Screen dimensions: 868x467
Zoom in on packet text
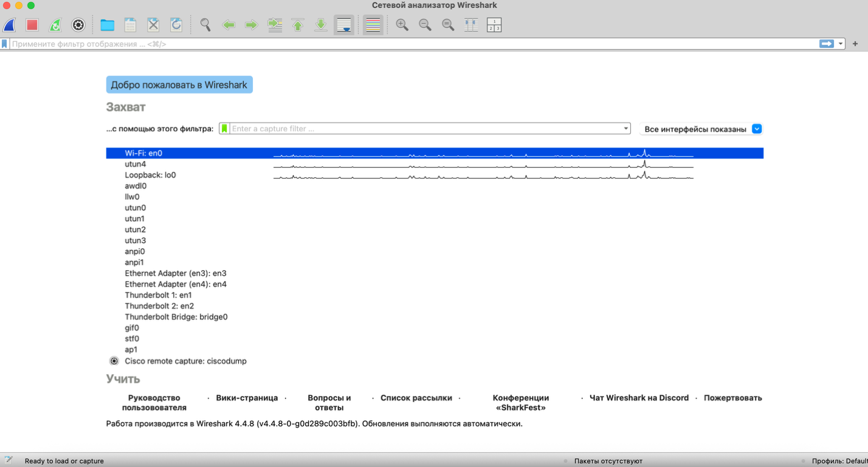[x=402, y=25]
